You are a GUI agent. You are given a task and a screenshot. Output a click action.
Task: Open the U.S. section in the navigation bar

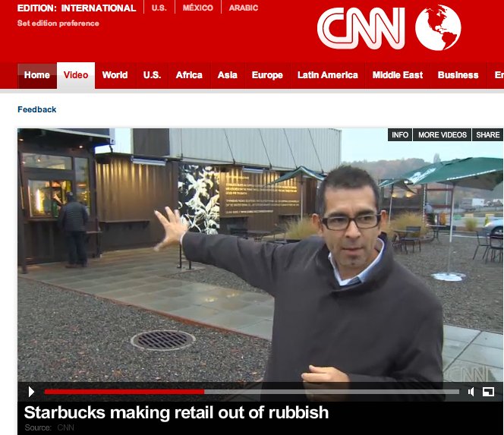(x=152, y=75)
